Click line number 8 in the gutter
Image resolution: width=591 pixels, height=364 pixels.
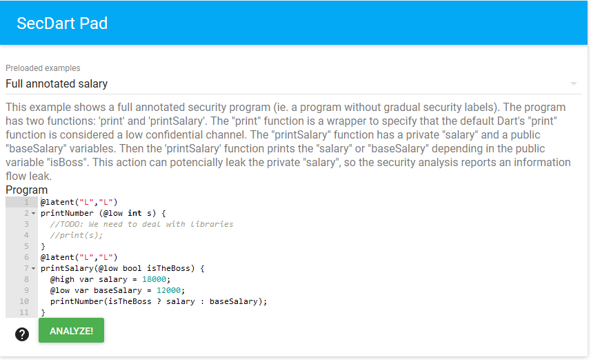(x=26, y=280)
